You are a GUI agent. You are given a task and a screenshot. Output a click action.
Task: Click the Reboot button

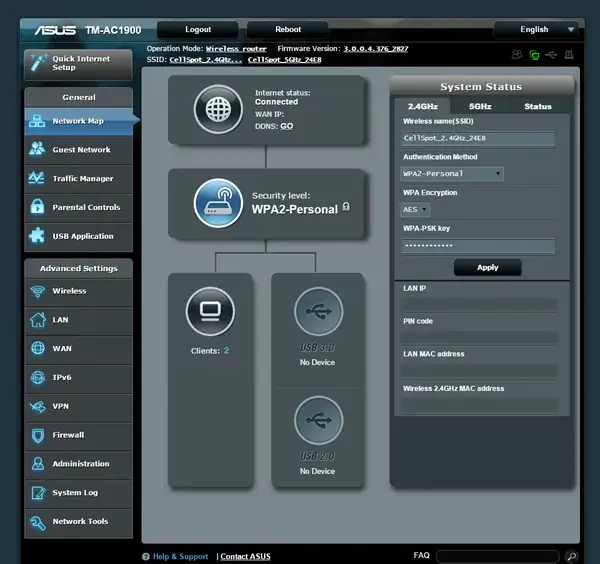(x=287, y=30)
